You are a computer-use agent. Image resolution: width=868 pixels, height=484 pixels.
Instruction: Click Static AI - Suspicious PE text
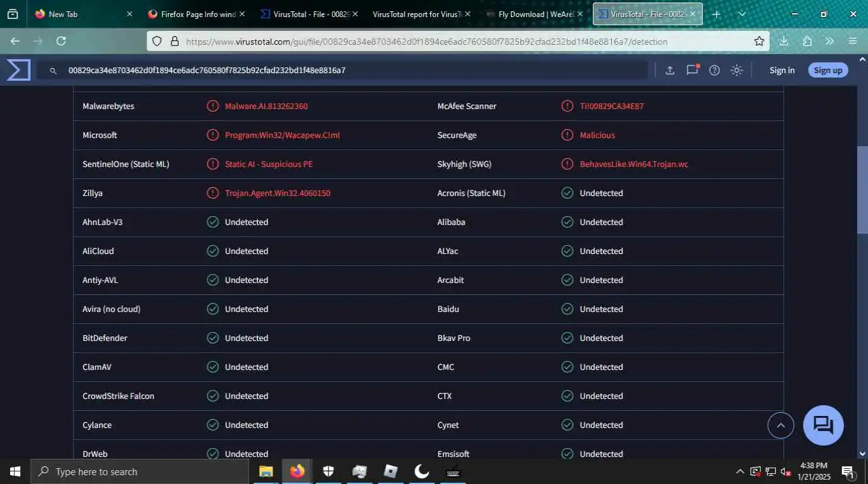pyautogui.click(x=269, y=164)
